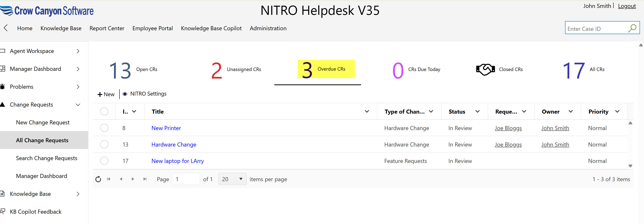Open the Status column sort dropdown
This screenshot has height=224, width=644.
click(x=478, y=112)
